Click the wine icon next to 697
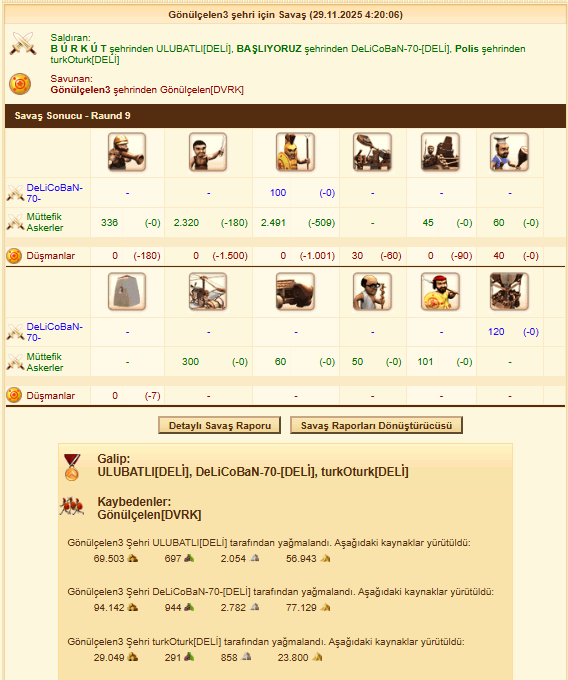This screenshot has width=568, height=680. coord(189,558)
